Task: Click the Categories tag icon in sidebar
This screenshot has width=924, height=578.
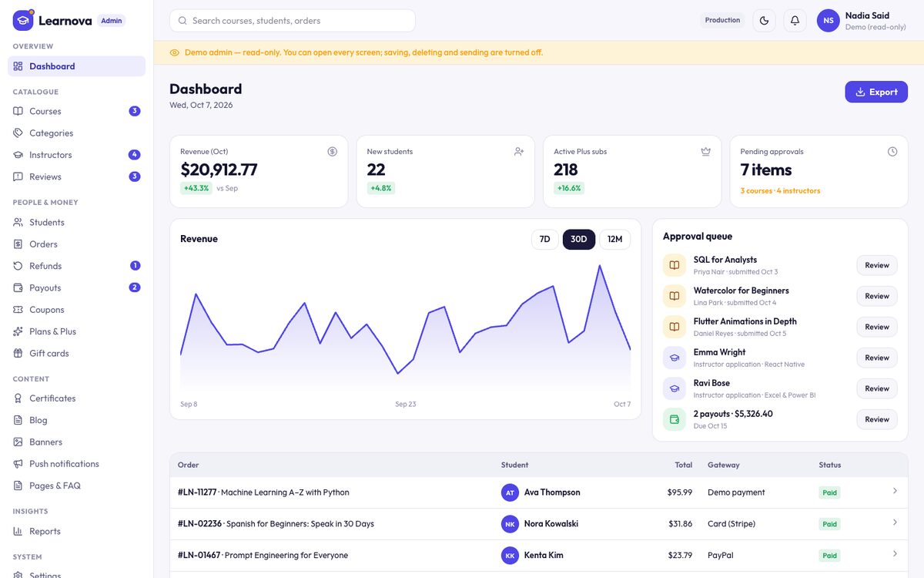Action: pyautogui.click(x=18, y=133)
